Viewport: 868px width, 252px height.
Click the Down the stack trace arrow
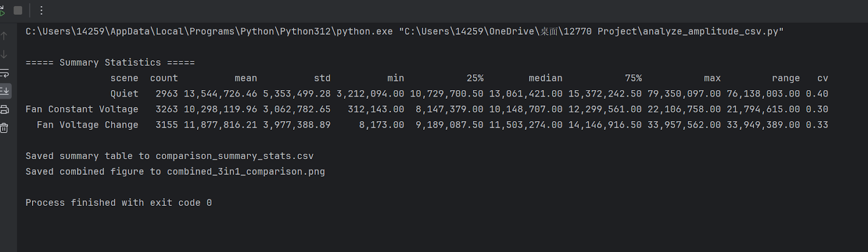(4, 54)
